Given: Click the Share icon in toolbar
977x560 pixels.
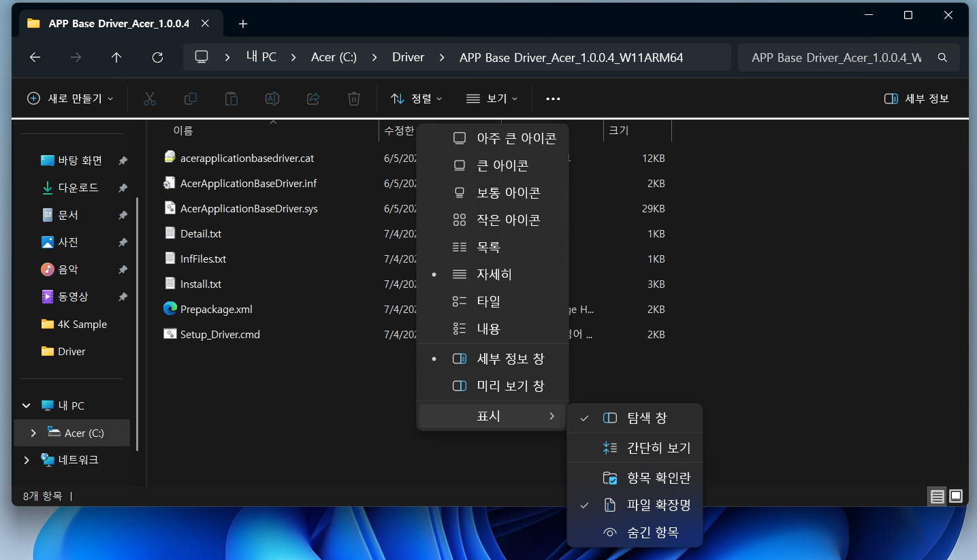Looking at the screenshot, I should click(x=313, y=99).
